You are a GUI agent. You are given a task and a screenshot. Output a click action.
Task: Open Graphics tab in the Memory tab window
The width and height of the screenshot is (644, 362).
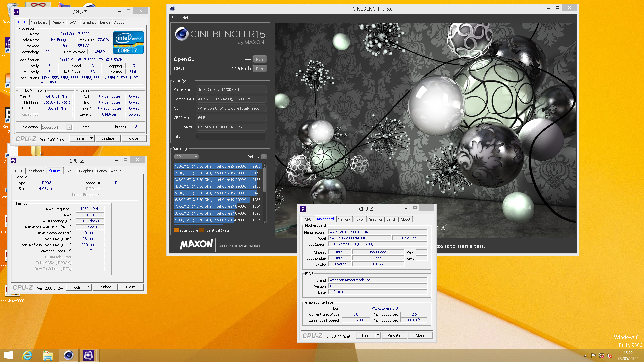pyautogui.click(x=86, y=171)
